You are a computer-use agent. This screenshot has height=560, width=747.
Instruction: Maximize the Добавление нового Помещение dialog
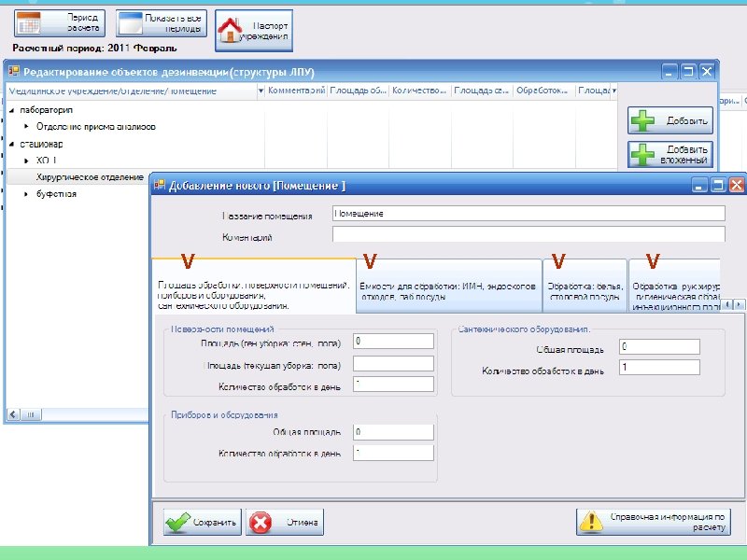[x=718, y=185]
